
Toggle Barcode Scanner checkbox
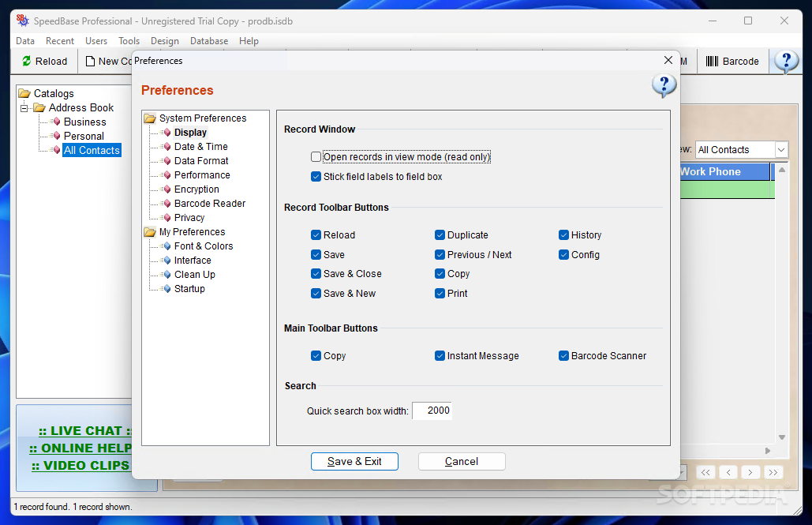[564, 355]
